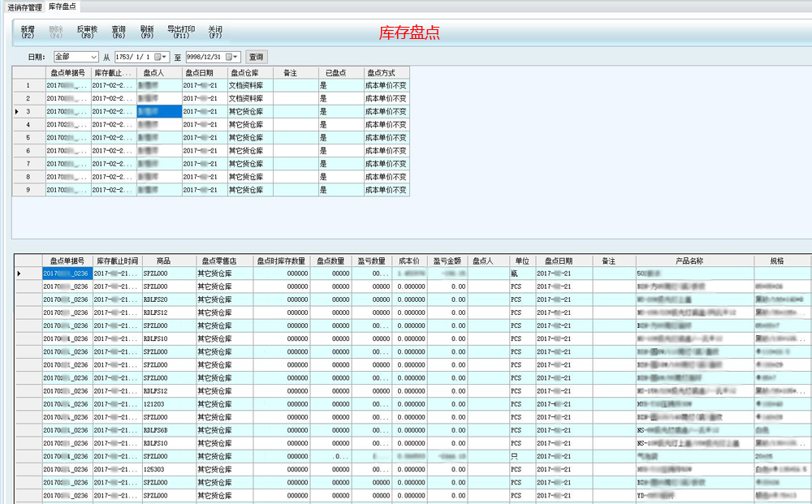
Task: Open the calendar dropdown of the 1753/1/1 field
Action: (162, 57)
